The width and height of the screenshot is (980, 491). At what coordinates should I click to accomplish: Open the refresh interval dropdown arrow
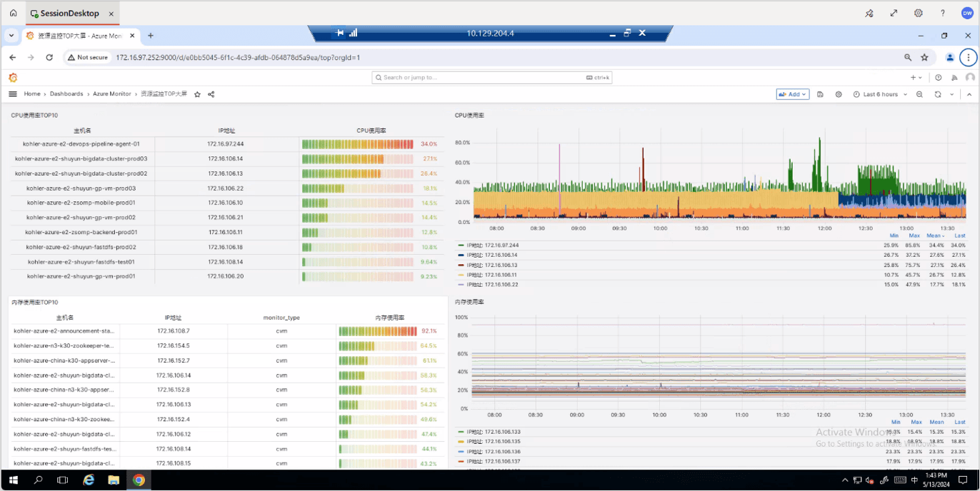tap(951, 94)
